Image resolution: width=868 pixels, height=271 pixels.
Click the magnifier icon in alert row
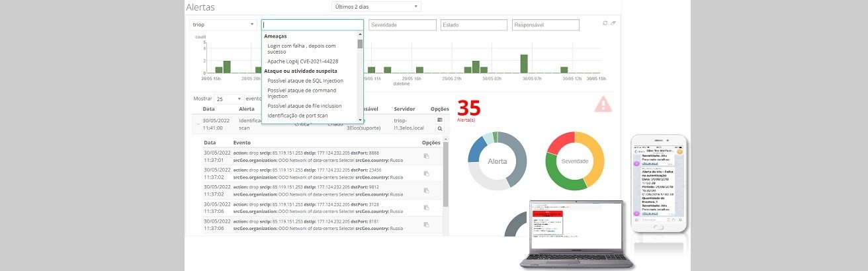click(x=439, y=129)
